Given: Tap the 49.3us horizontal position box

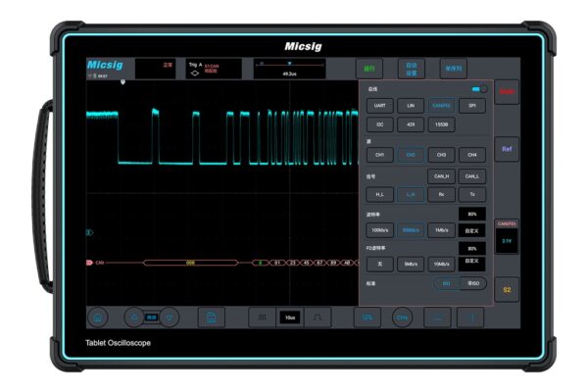Looking at the screenshot, I should [x=289, y=69].
